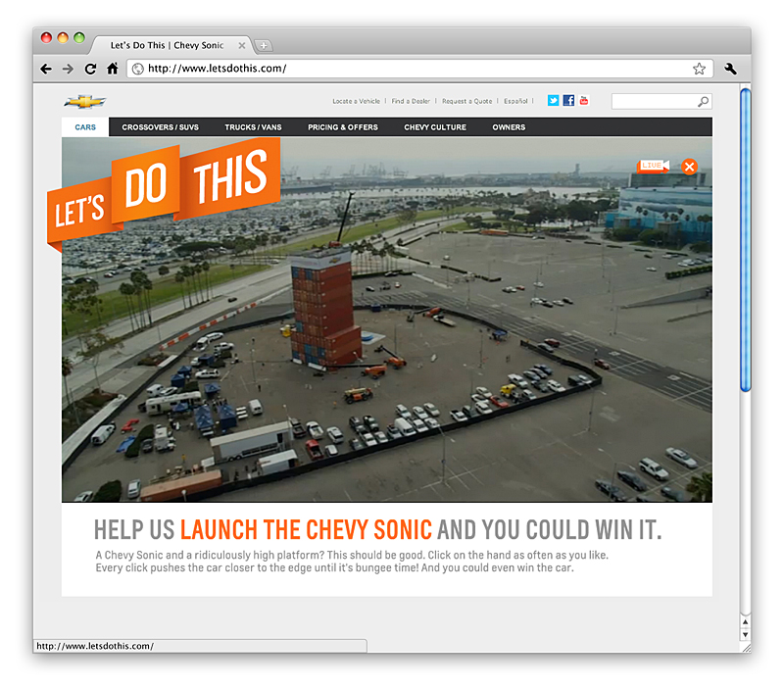Click the globe icon in the address bar
Image resolution: width=784 pixels, height=688 pixels.
point(137,69)
